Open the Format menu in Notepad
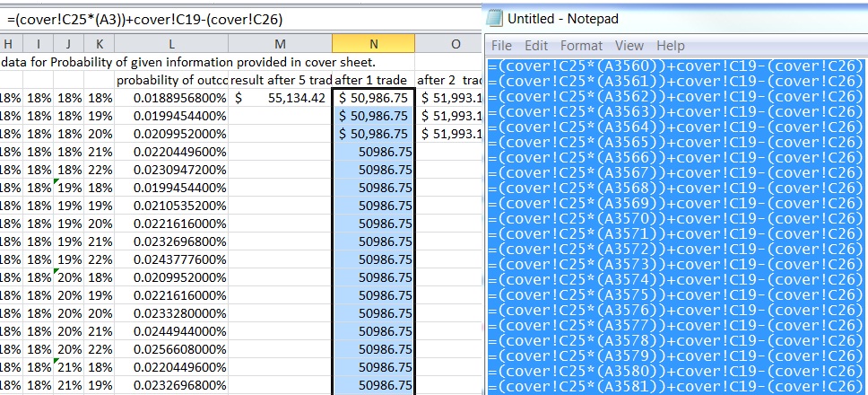868x395 pixels. [x=581, y=46]
